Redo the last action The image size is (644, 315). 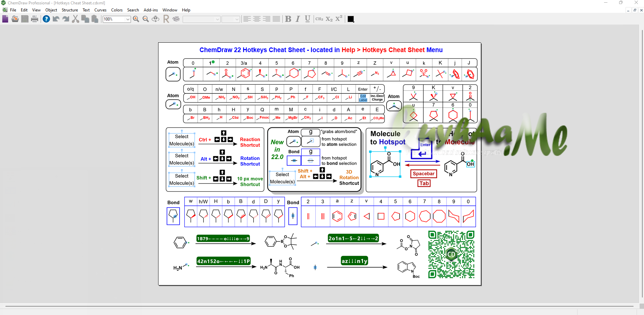click(66, 19)
